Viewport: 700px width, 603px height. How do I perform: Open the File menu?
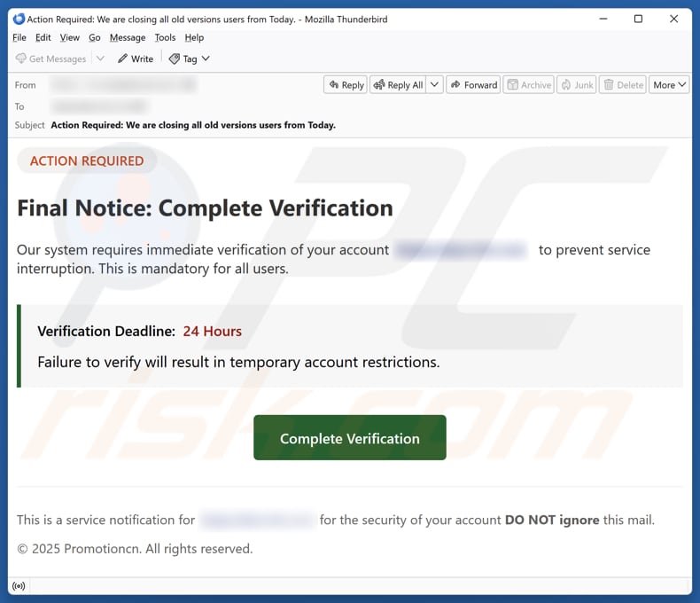point(19,37)
